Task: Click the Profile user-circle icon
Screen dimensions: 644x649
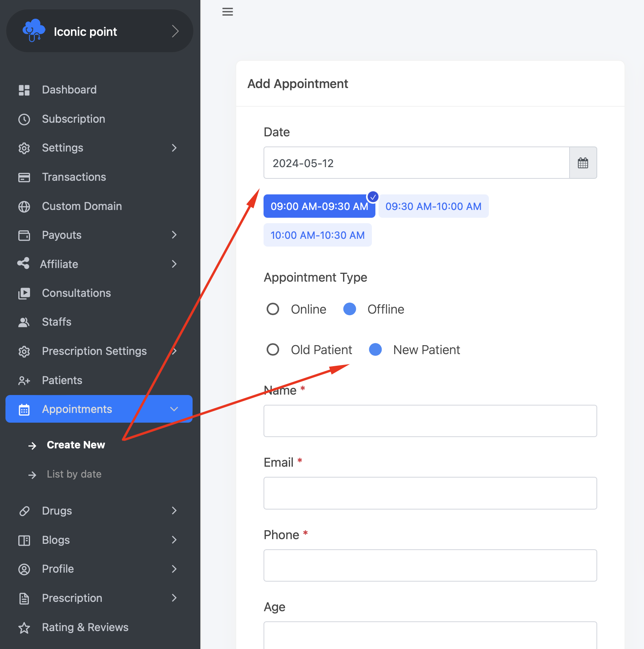Action: 24,569
